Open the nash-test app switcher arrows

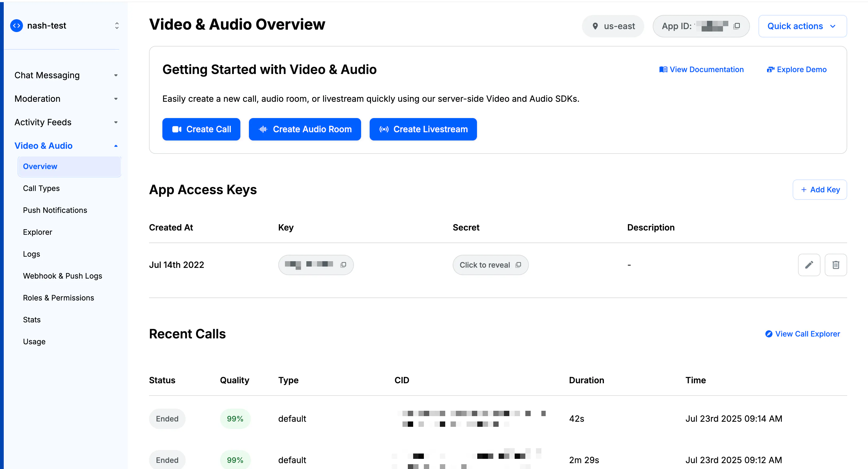point(117,26)
